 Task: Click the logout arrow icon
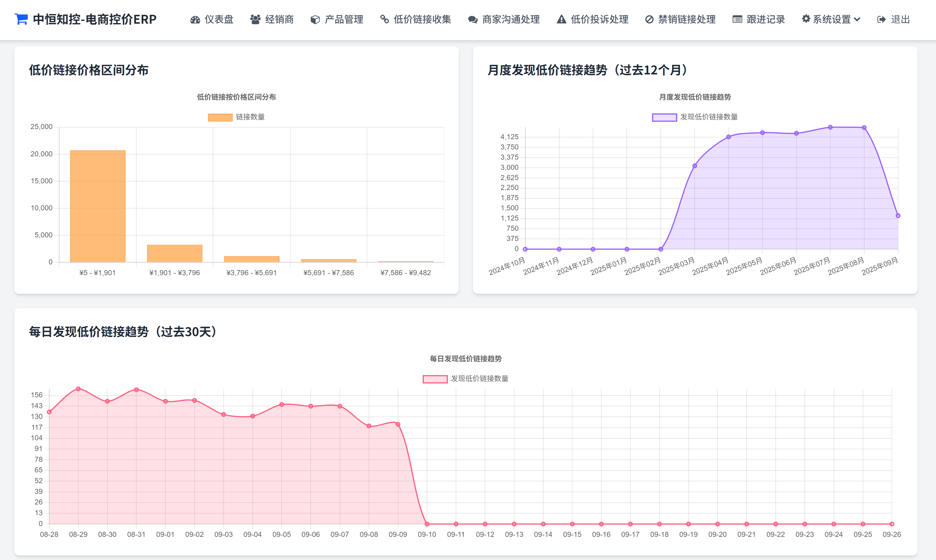pyautogui.click(x=881, y=20)
